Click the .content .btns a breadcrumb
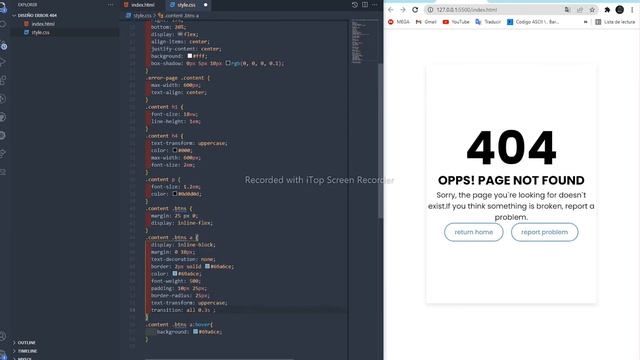 point(179,16)
